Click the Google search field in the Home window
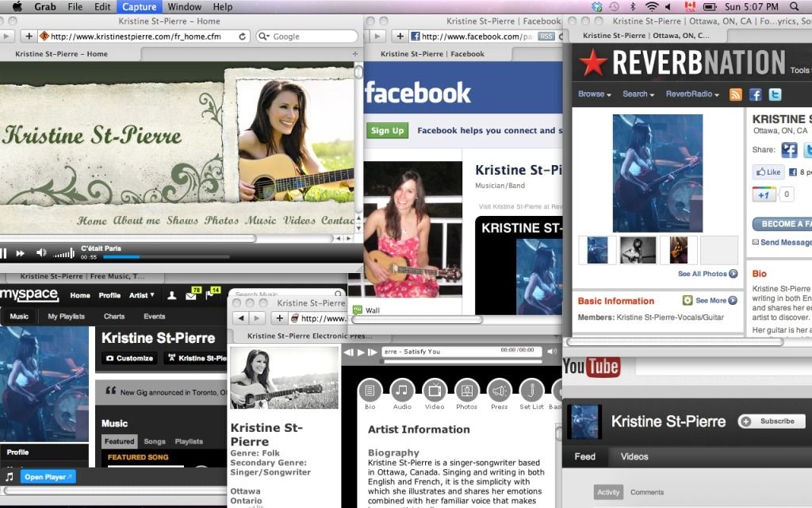Image resolution: width=812 pixels, height=508 pixels. [307, 37]
